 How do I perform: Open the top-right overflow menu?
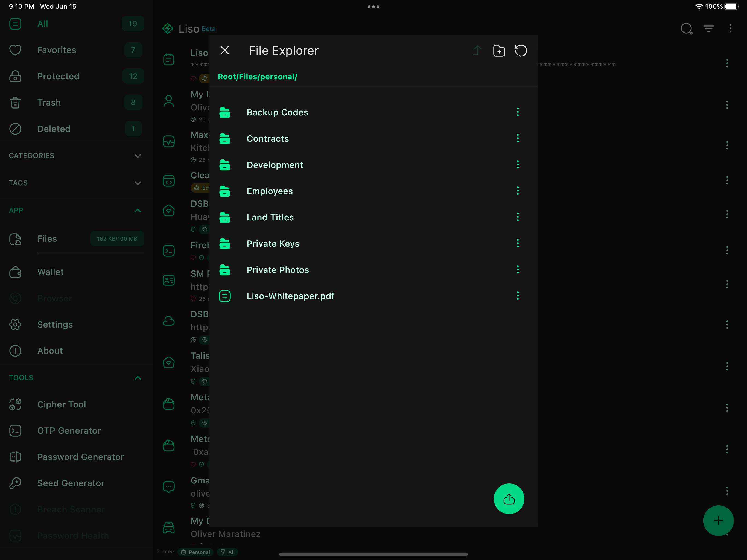click(x=730, y=29)
